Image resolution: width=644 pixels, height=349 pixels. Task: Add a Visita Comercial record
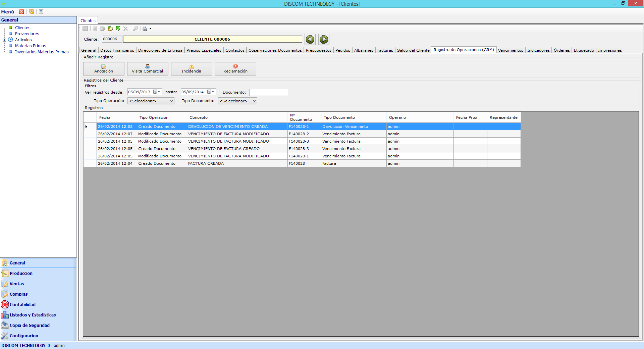click(148, 69)
